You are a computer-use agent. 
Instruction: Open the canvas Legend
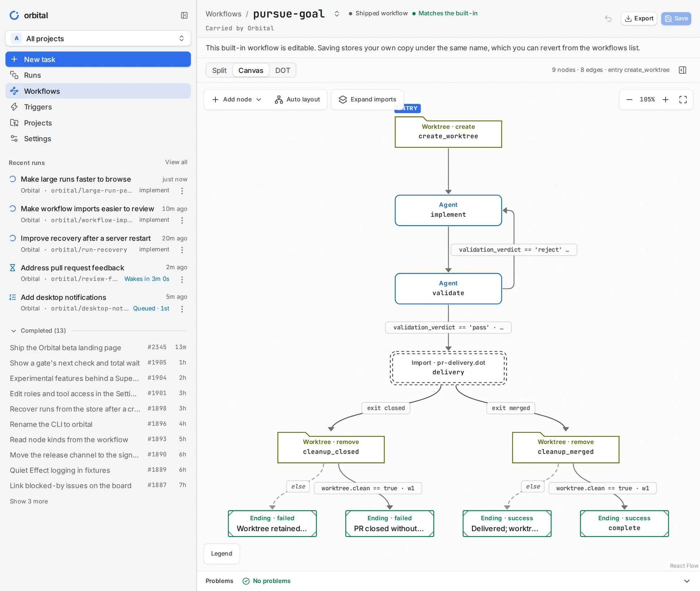click(222, 554)
